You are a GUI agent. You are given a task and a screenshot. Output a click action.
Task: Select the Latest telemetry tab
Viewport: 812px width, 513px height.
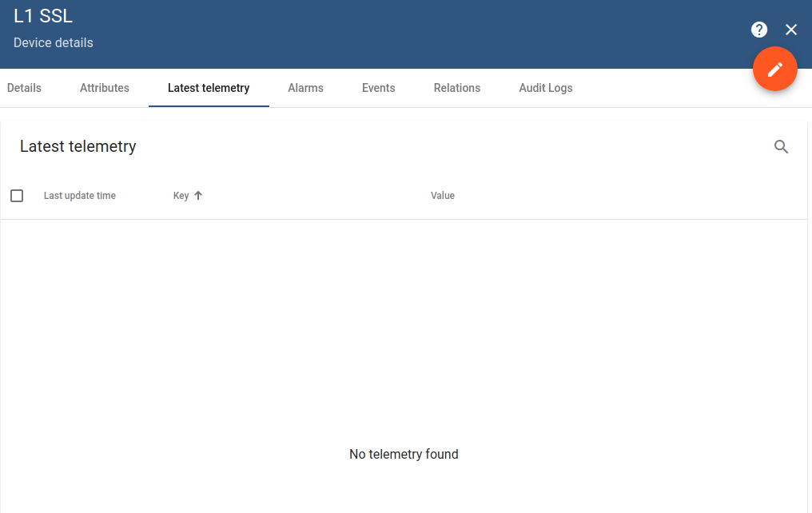point(209,88)
